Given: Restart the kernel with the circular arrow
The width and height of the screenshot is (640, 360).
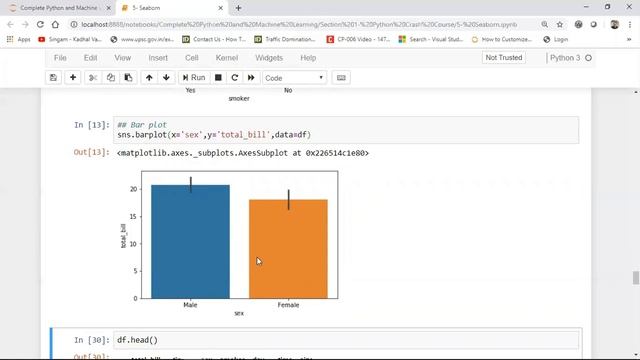Looking at the screenshot, I should pos(235,78).
